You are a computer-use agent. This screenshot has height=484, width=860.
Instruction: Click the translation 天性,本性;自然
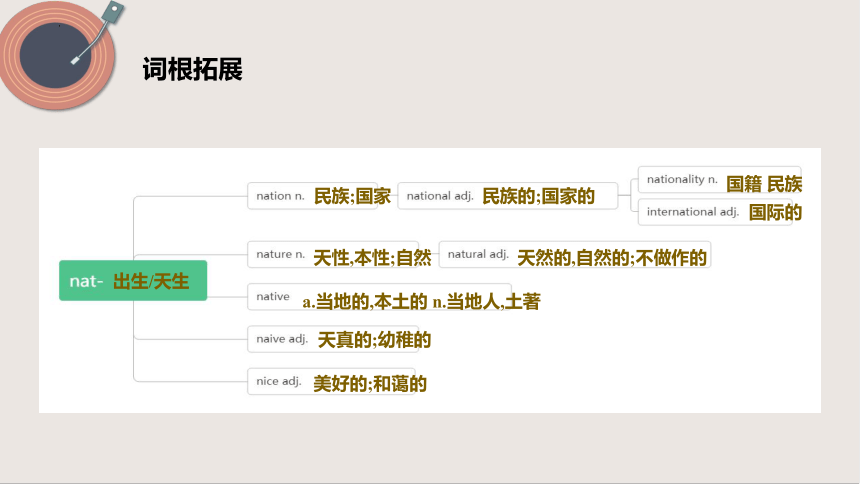pyautogui.click(x=372, y=257)
